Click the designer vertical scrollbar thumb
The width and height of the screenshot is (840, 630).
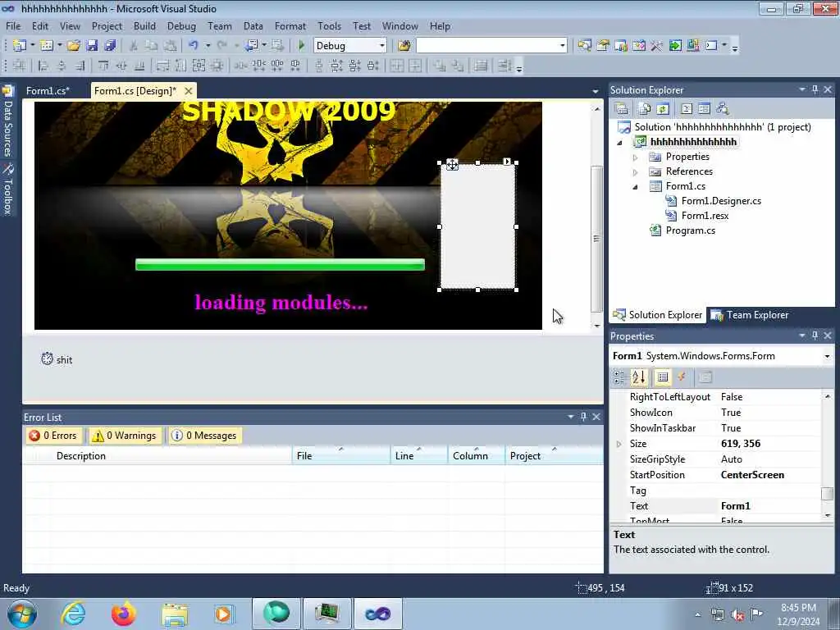[596, 239]
